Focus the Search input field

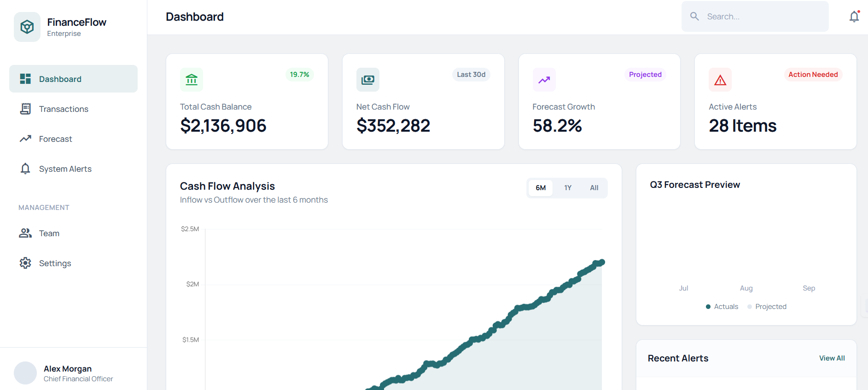coord(755,17)
